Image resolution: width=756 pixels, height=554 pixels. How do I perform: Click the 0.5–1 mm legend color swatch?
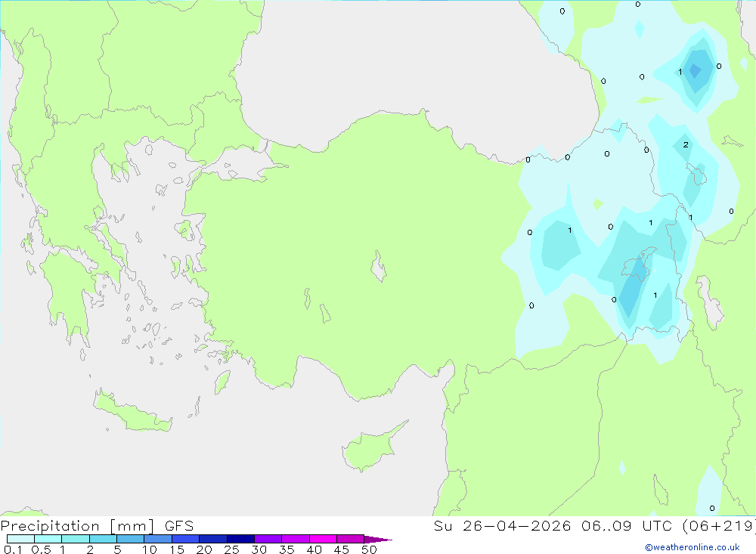[x=48, y=539]
